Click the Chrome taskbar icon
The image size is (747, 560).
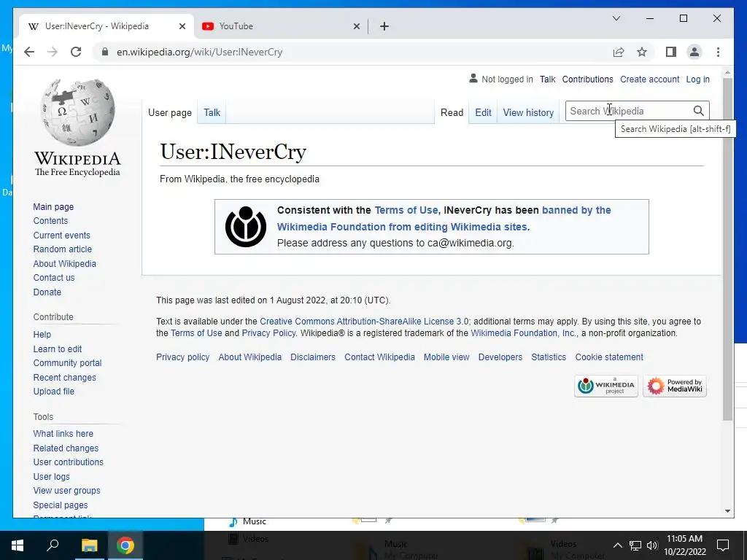pos(125,545)
